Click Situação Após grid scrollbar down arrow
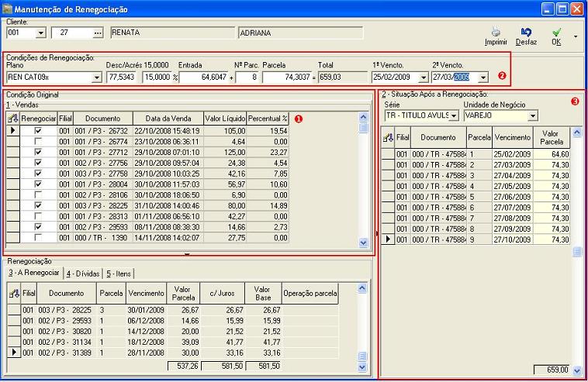This screenshot has height=382, width=588. [x=576, y=370]
